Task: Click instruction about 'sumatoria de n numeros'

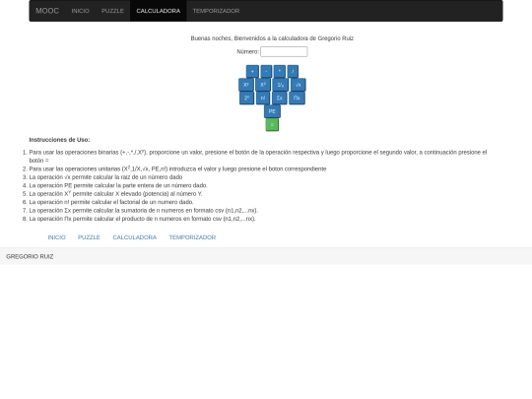Action: point(144,211)
